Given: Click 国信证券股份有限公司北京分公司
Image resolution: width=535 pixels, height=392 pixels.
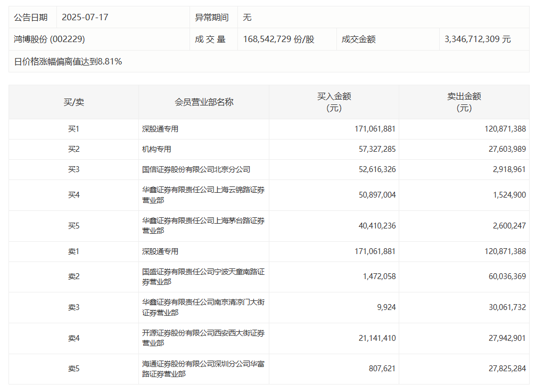Looking at the screenshot, I should (x=196, y=169).
